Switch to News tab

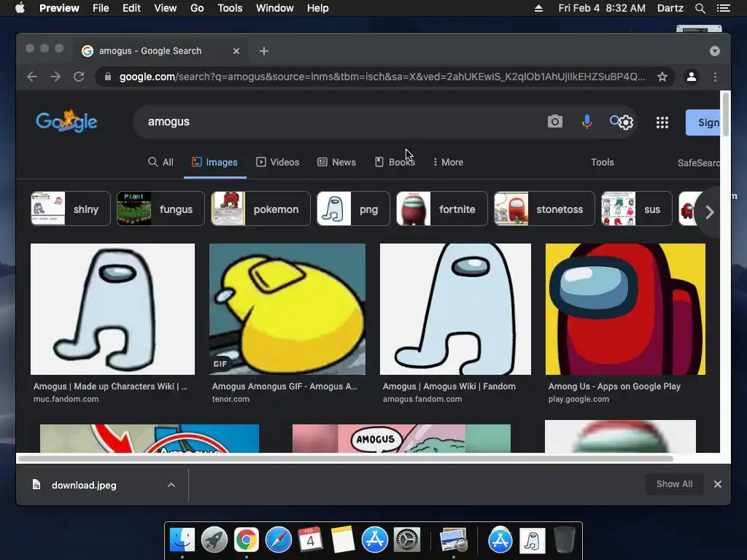[337, 163]
